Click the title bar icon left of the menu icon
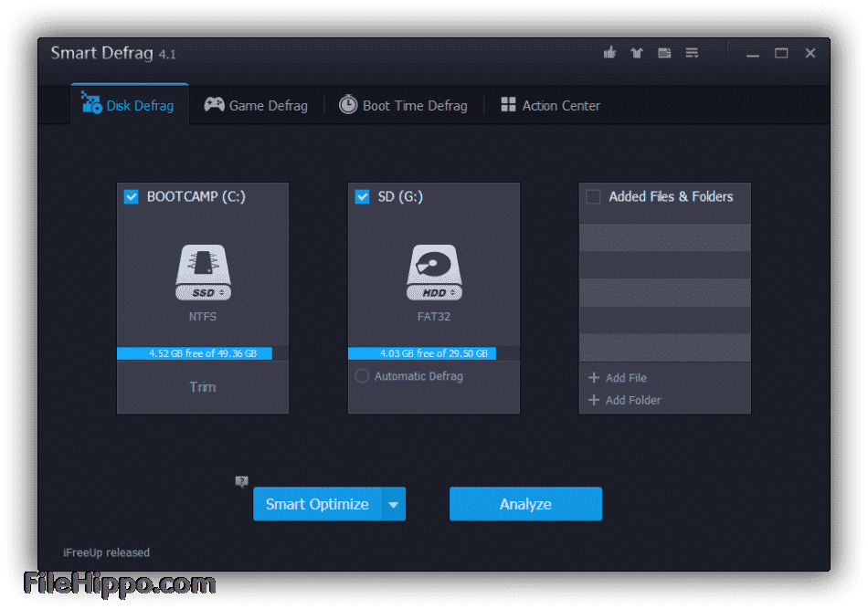The image size is (868, 609). (664, 53)
